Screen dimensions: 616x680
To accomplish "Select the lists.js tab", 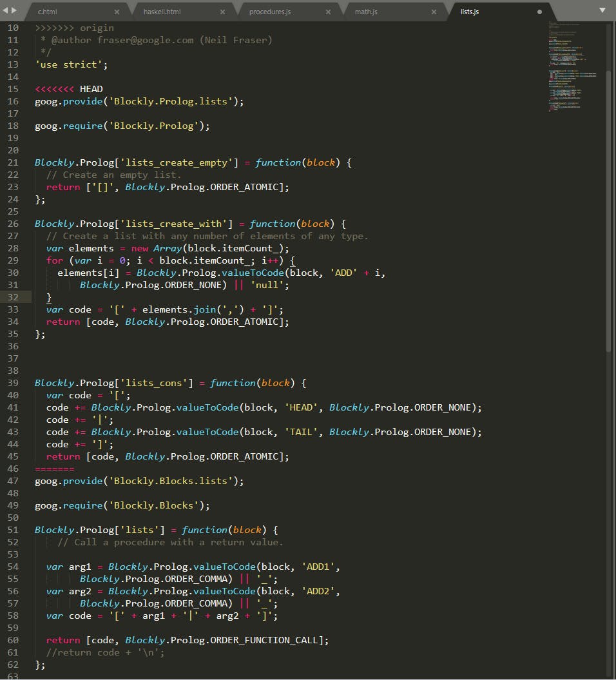I will click(x=470, y=12).
